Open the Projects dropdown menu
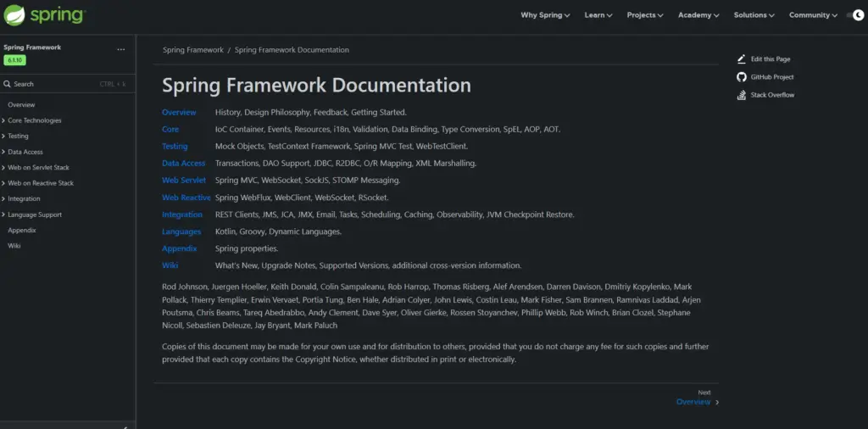Screen dimensions: 868x429 645,15
